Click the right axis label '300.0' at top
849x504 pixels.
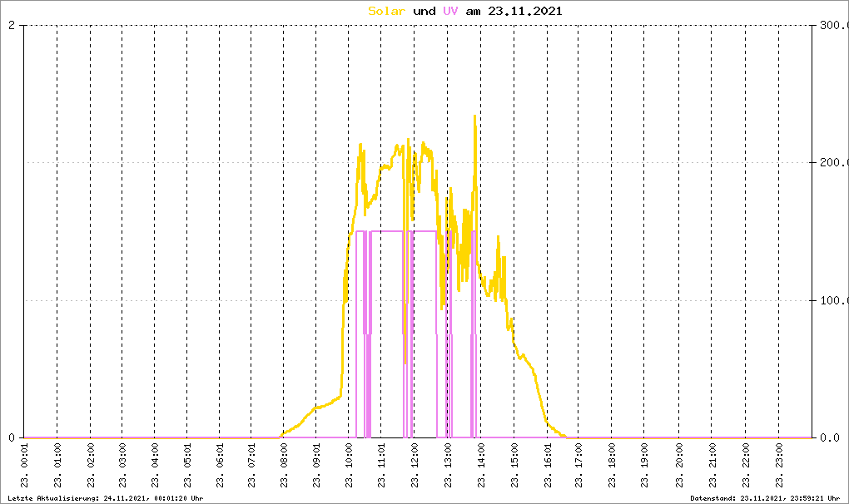coord(834,25)
